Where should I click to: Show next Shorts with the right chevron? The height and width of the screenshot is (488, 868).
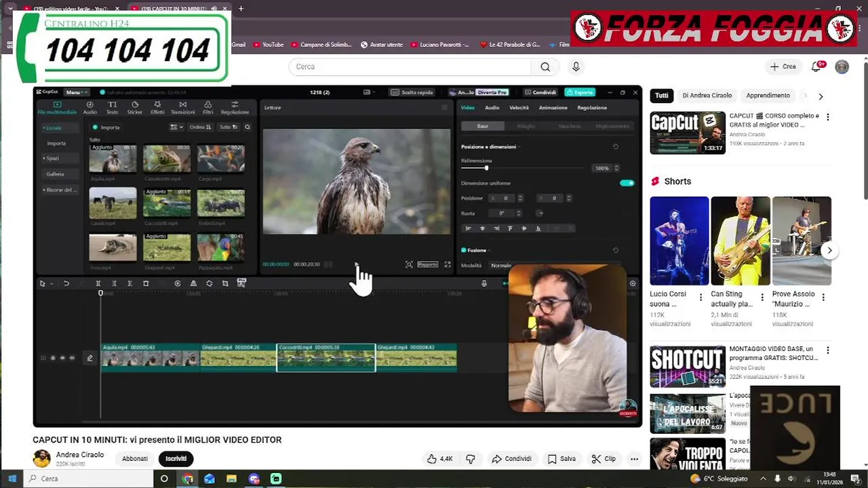(x=829, y=250)
